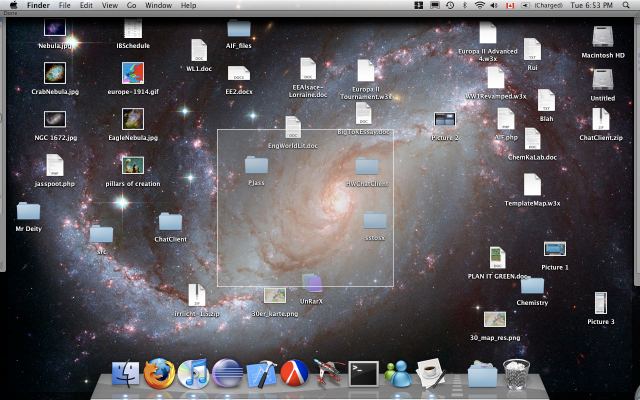Select the sstosx folder

point(375,220)
